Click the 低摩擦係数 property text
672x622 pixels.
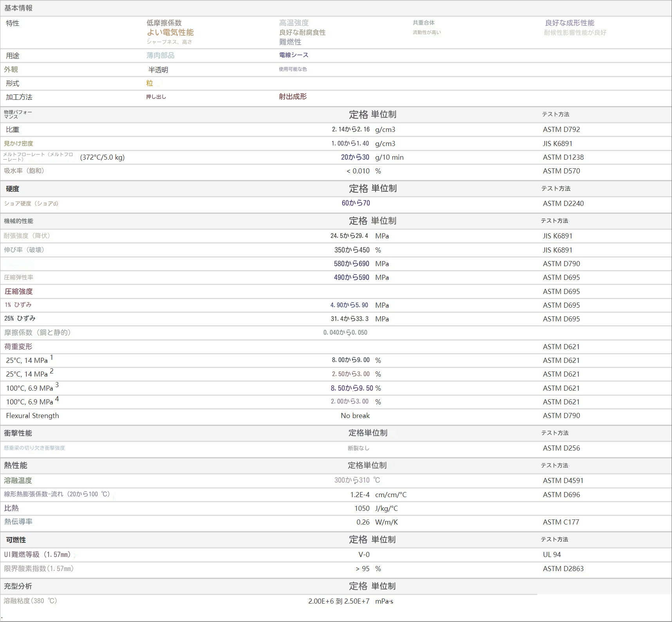tap(164, 23)
